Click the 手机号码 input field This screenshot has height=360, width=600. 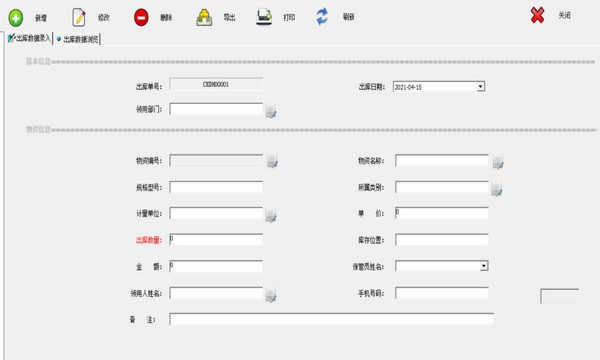tap(442, 293)
